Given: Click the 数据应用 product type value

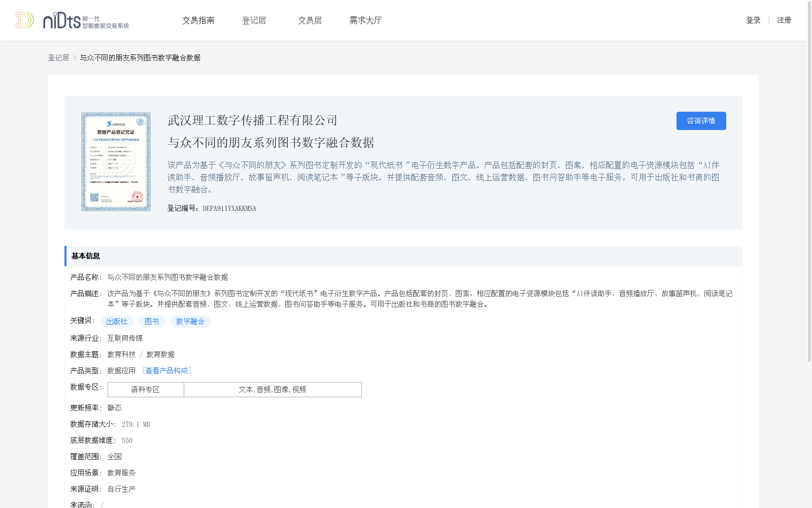Looking at the screenshot, I should tap(122, 371).
